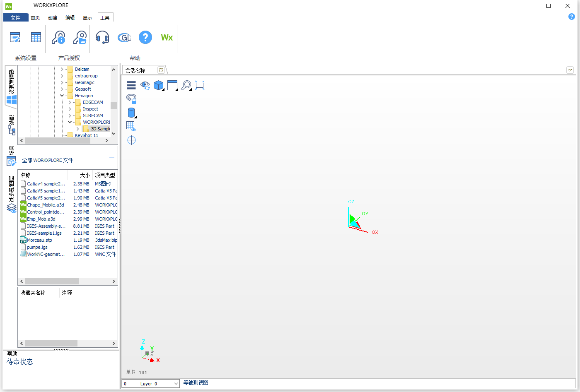Screen dimensions: 580x392
Task: Select file IGES-sample1.igs
Action: (44, 233)
